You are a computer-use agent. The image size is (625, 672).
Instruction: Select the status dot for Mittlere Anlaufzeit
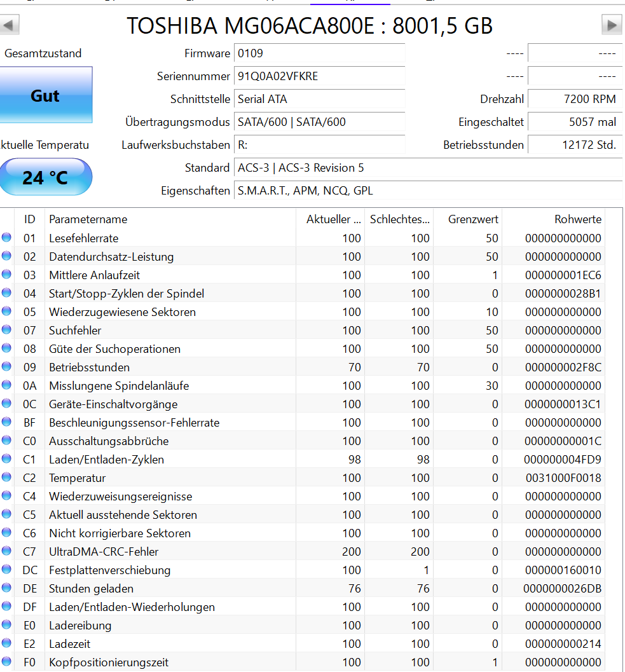click(6, 274)
